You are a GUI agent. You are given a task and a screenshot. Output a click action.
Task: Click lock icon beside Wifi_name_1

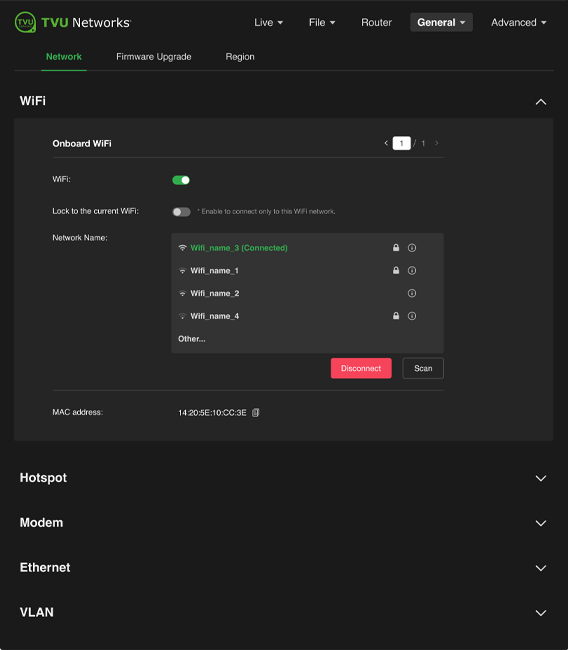pyautogui.click(x=396, y=270)
